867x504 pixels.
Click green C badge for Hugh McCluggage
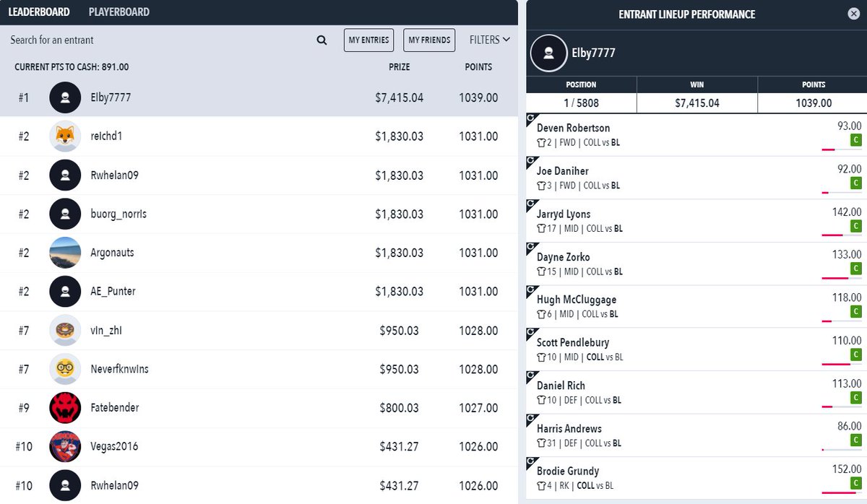(856, 312)
